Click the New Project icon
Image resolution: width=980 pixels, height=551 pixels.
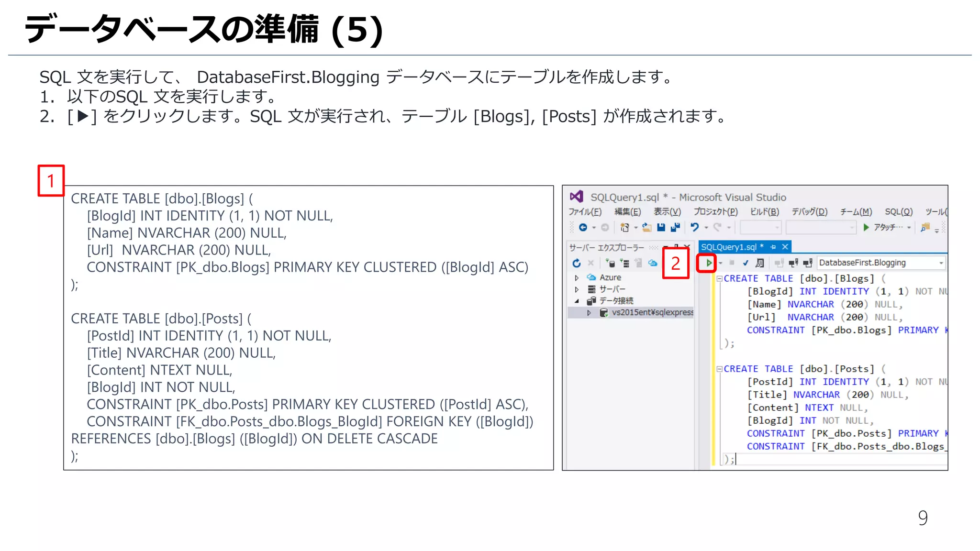(624, 228)
